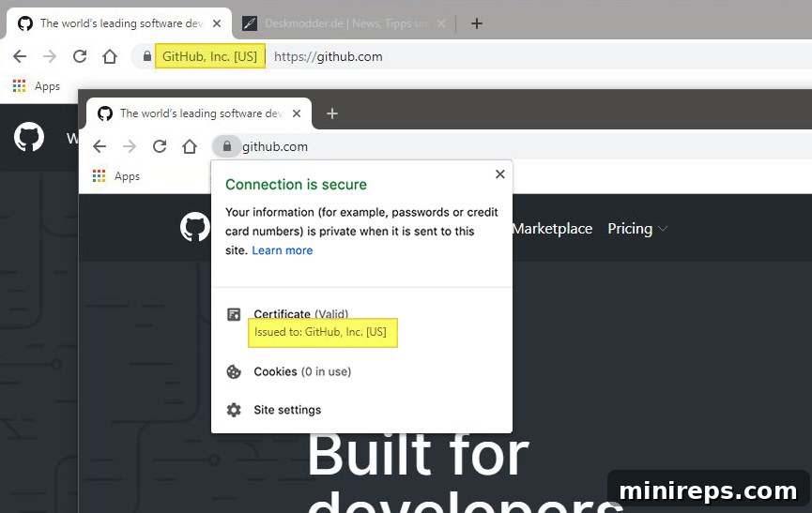Click the GitHub logo in front window page header

pos(195,228)
